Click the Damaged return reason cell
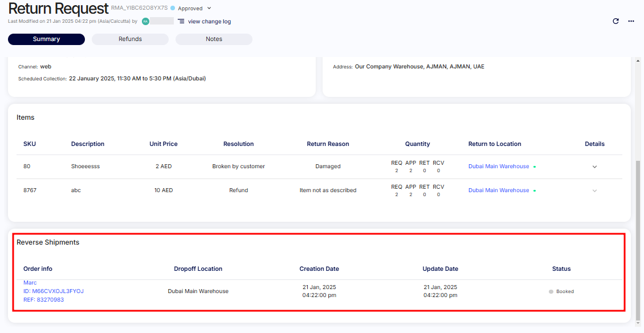644x333 pixels. tap(328, 166)
